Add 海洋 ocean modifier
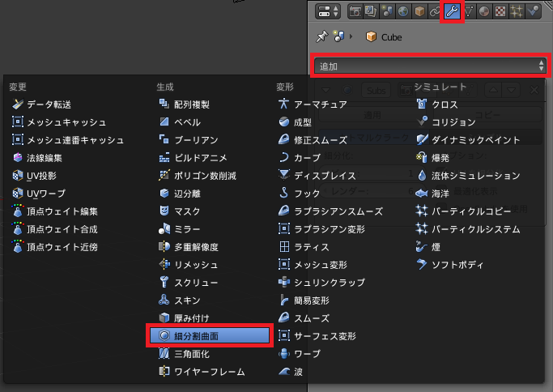This screenshot has width=553, height=392. click(x=432, y=194)
